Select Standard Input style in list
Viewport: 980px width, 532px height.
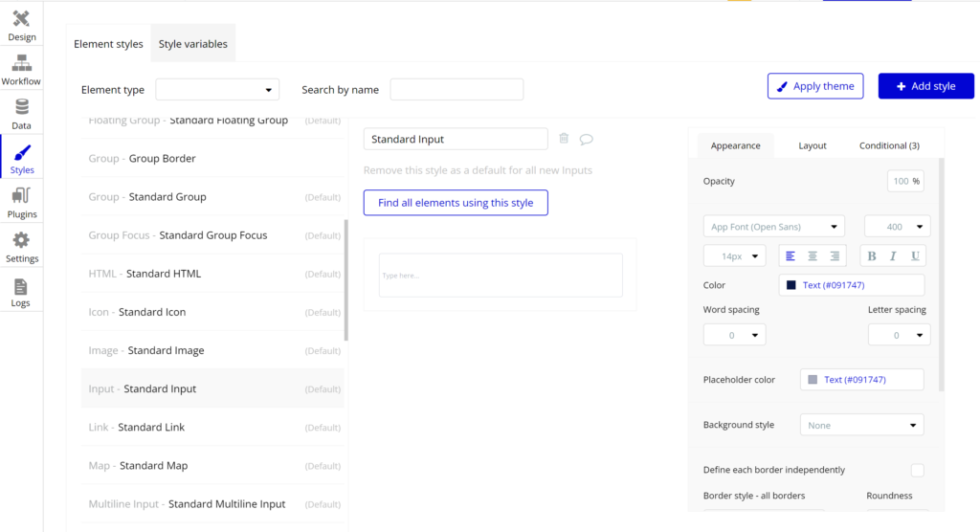pos(212,388)
